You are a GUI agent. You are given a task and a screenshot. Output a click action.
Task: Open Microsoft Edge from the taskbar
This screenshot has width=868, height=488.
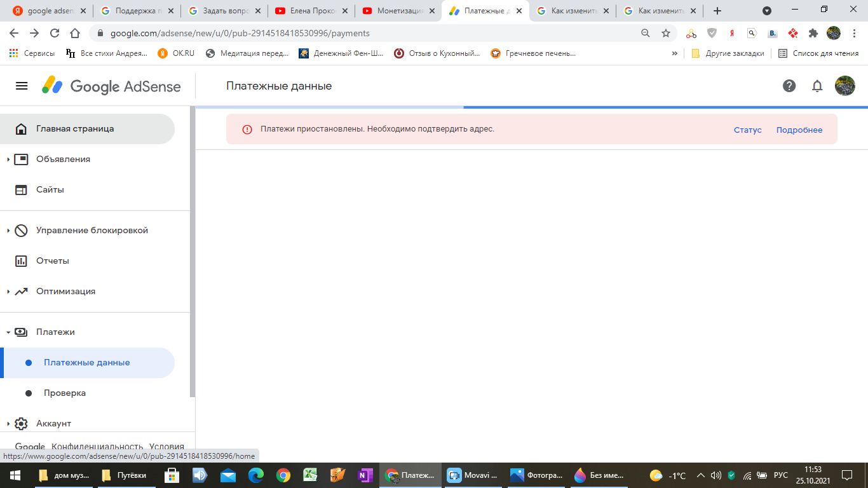pyautogui.click(x=255, y=475)
